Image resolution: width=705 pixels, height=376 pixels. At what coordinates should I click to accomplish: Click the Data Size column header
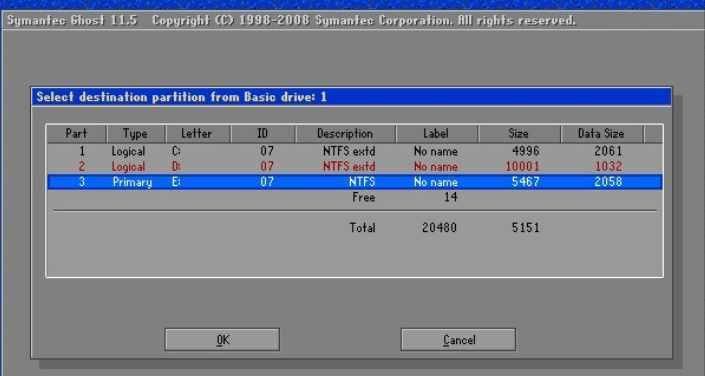tap(602, 134)
